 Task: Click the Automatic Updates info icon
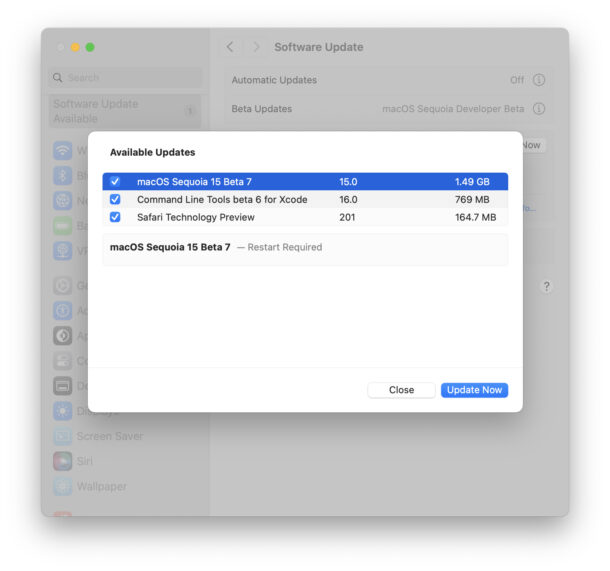click(x=539, y=80)
